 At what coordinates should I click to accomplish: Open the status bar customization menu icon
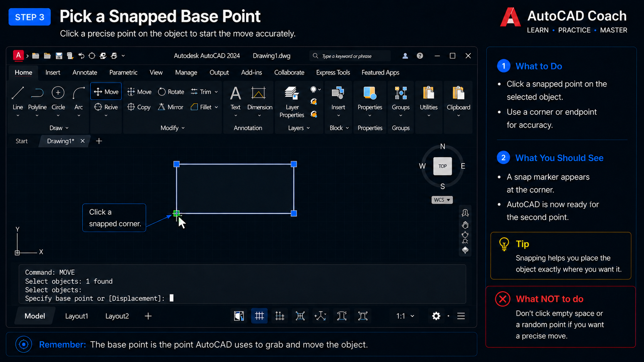(x=461, y=316)
